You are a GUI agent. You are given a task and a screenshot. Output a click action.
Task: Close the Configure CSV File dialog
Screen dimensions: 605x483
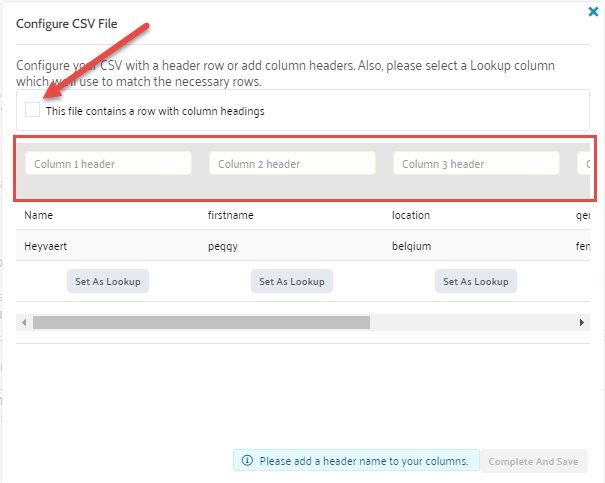(x=594, y=12)
